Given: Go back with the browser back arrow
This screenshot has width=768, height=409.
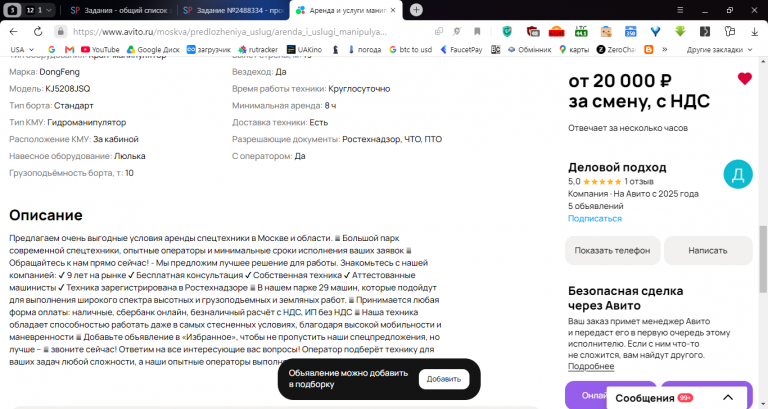Looking at the screenshot, I should pyautogui.click(x=13, y=31).
